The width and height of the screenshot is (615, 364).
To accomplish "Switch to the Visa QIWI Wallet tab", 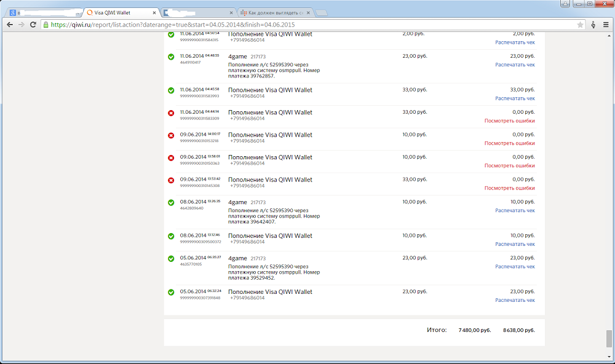I will (x=121, y=12).
